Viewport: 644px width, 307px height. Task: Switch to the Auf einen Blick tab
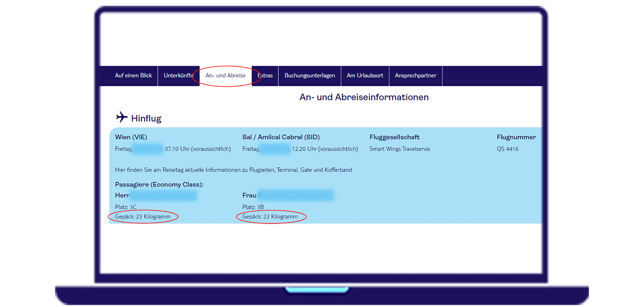point(133,76)
